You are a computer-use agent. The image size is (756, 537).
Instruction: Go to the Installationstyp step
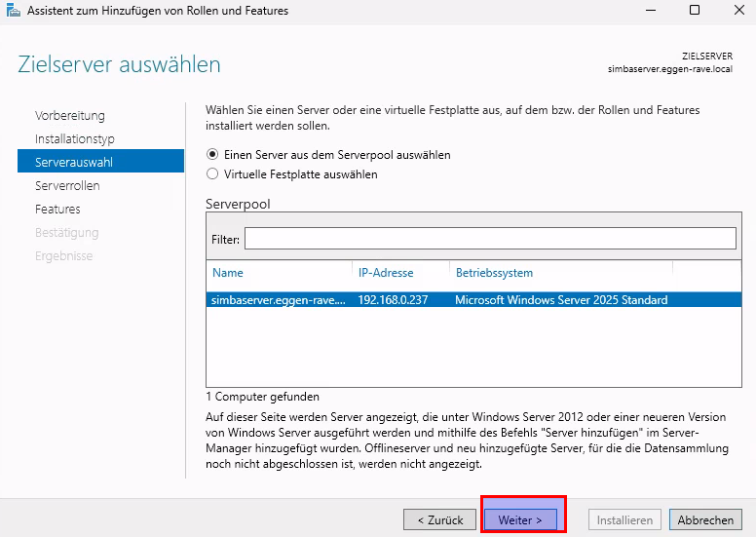pyautogui.click(x=75, y=139)
